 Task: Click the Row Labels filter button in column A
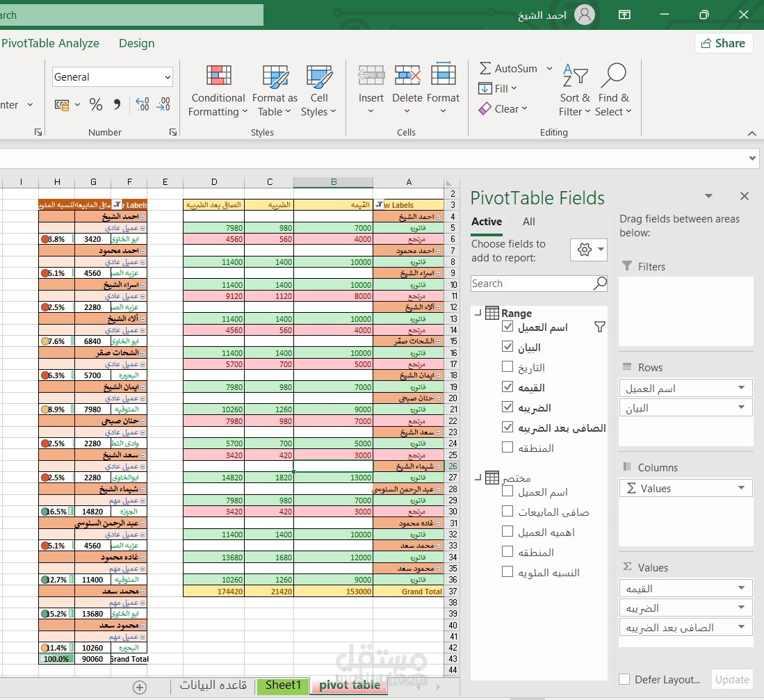pyautogui.click(x=379, y=205)
